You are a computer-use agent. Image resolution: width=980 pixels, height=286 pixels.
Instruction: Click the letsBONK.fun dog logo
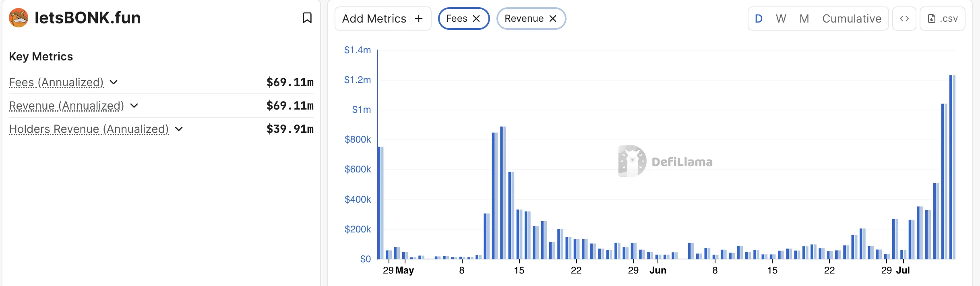coord(19,18)
